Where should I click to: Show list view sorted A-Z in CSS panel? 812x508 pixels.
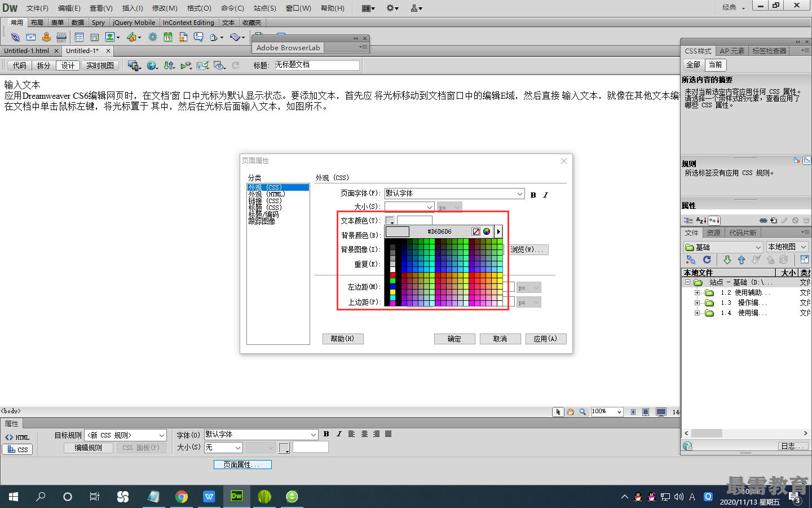click(701, 221)
